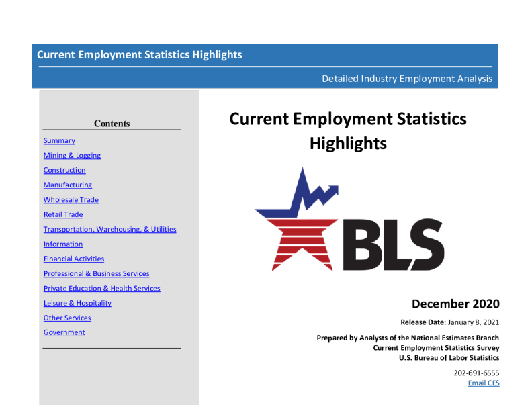The image size is (532, 411).
Task: Click the Contents heading
Action: [112, 124]
